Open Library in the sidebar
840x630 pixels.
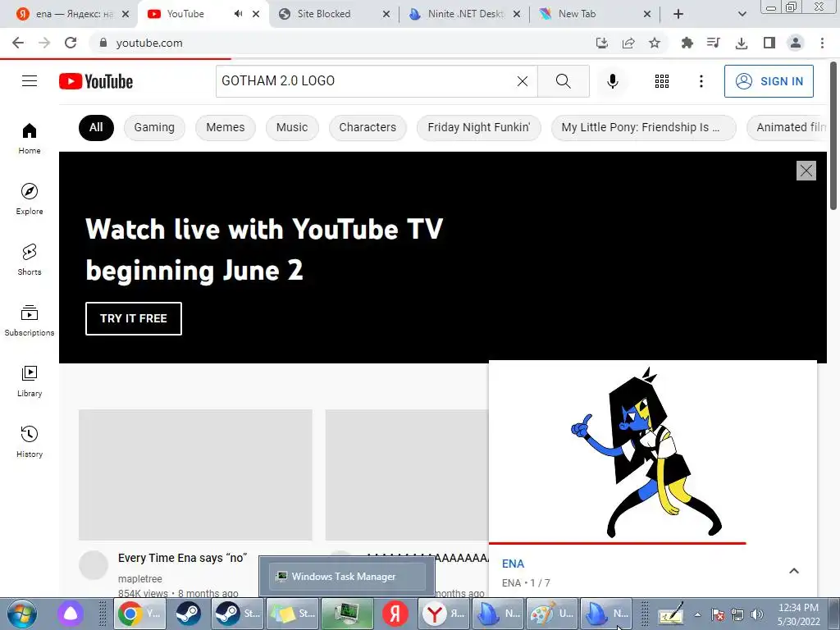point(30,381)
